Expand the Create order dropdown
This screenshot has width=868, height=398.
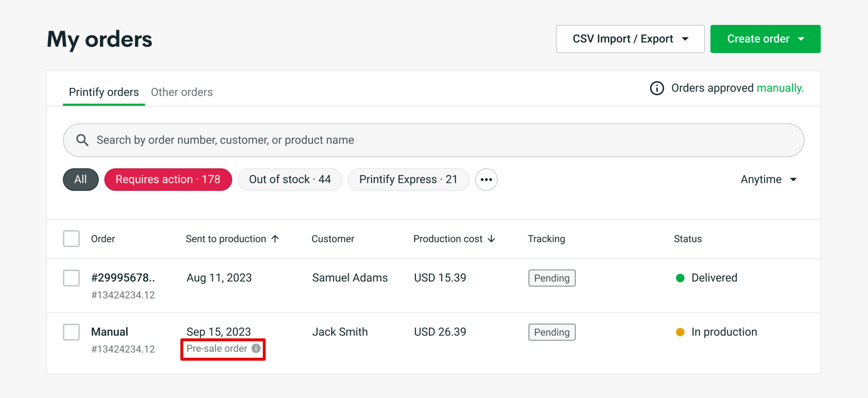765,39
